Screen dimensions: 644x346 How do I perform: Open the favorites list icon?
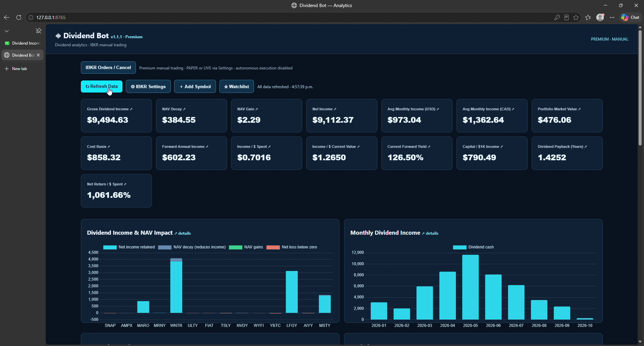click(588, 17)
